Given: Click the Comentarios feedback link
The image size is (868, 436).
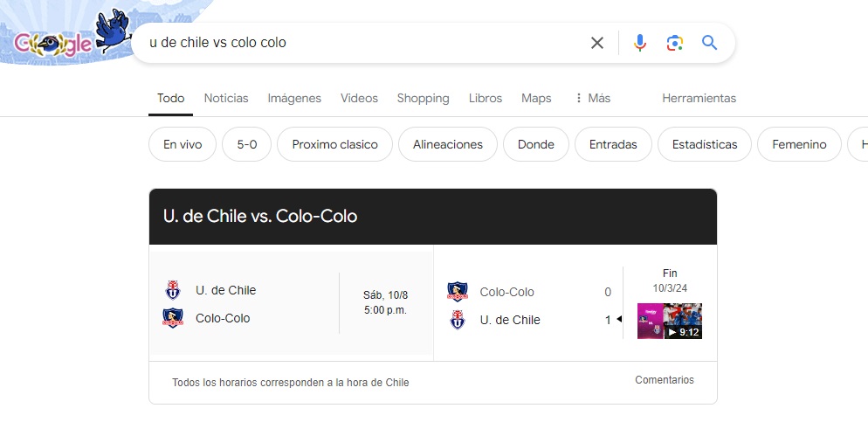Looking at the screenshot, I should point(665,380).
